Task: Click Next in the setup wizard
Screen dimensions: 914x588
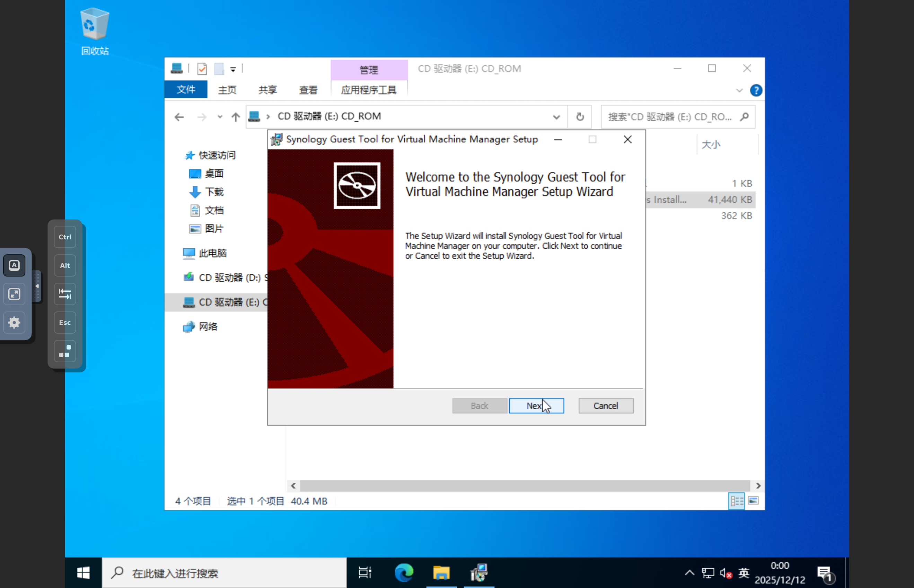Action: (x=536, y=405)
